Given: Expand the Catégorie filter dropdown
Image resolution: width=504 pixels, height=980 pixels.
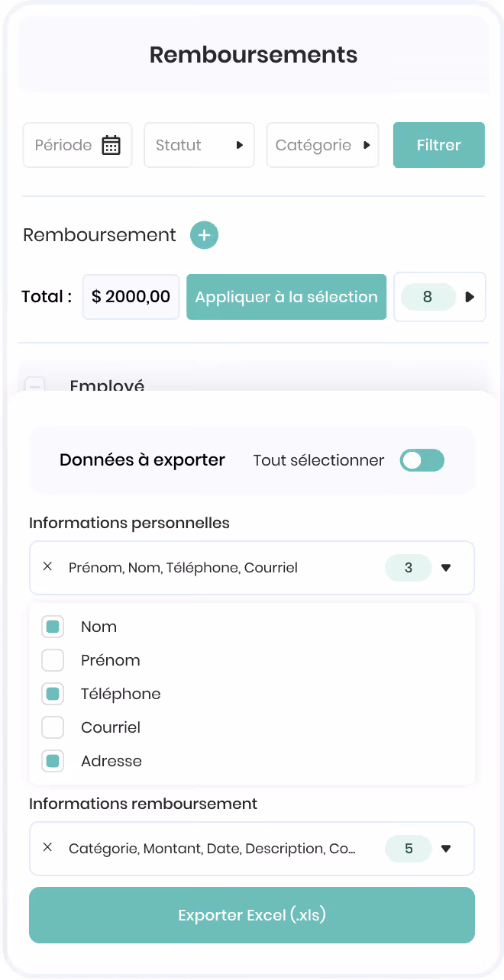Looking at the screenshot, I should tap(322, 145).
